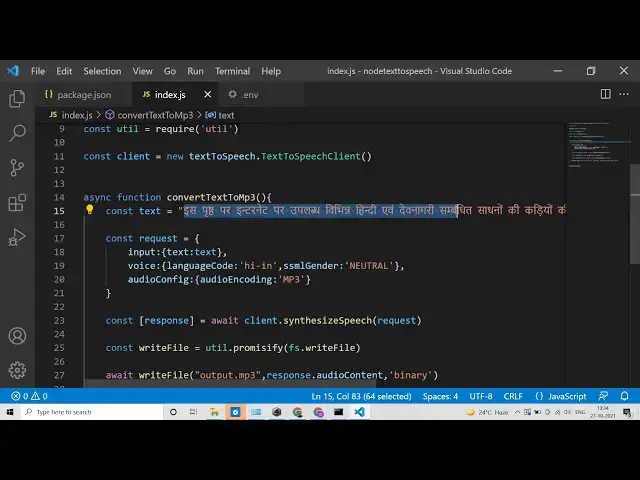Click 'NEUTRAL' string in line 19

tap(369, 266)
